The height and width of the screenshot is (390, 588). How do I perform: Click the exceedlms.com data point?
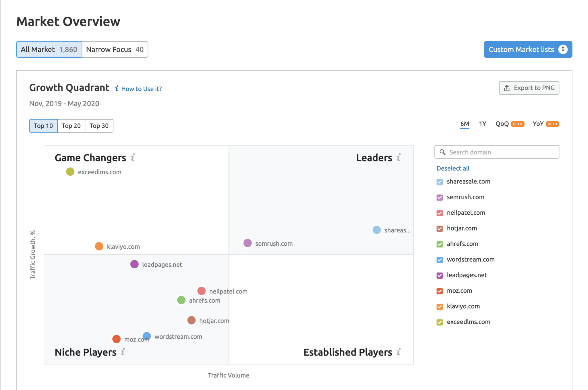point(70,172)
